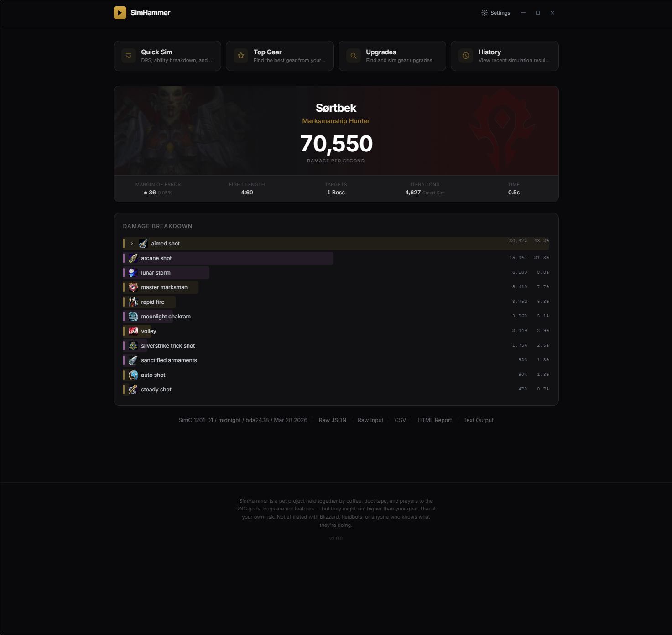Click the silverstrike trick shot icon
Image resolution: width=672 pixels, height=635 pixels.
(133, 346)
